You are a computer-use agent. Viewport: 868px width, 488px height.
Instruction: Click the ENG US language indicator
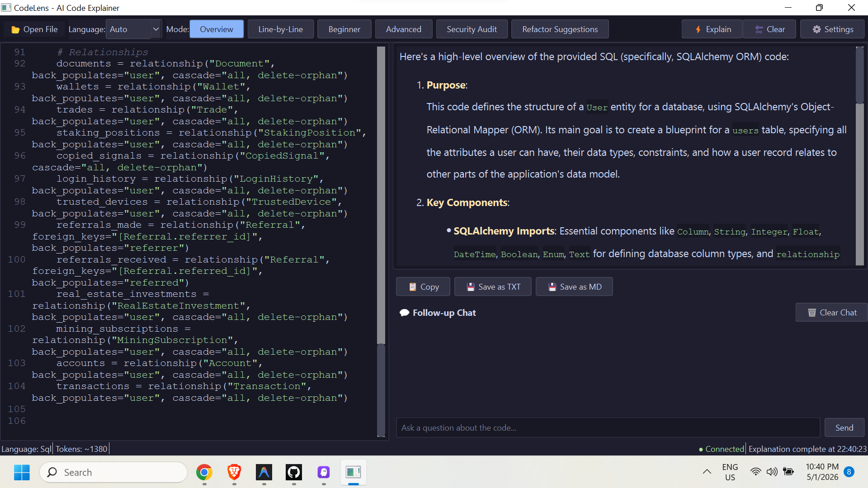(730, 472)
